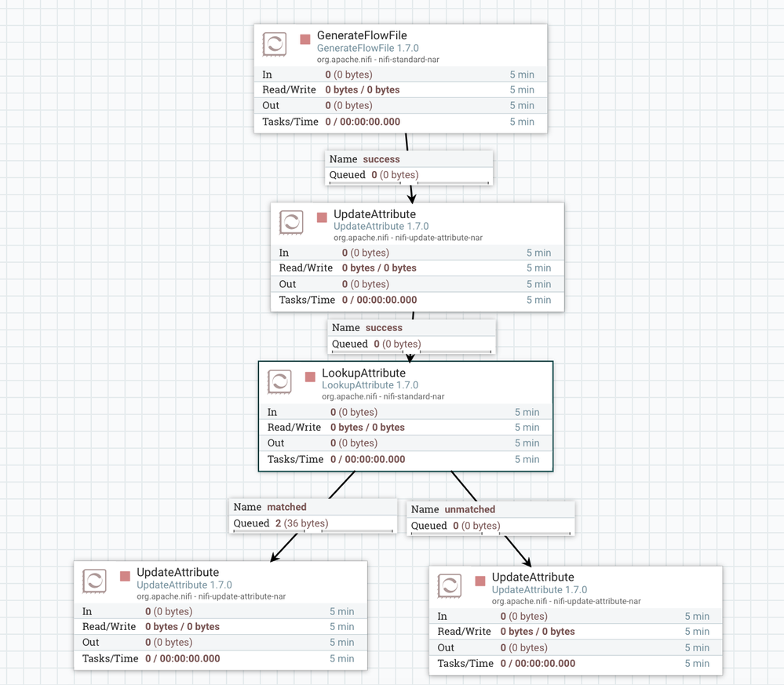Viewport: 784px width, 685px height.
Task: Click the Queued value of unmatched connection
Action: [476, 526]
